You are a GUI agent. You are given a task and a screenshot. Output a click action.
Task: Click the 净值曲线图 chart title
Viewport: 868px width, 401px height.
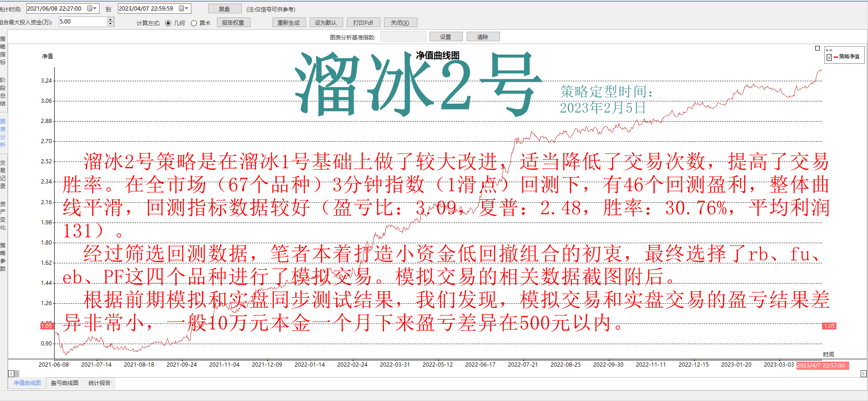tap(438, 56)
